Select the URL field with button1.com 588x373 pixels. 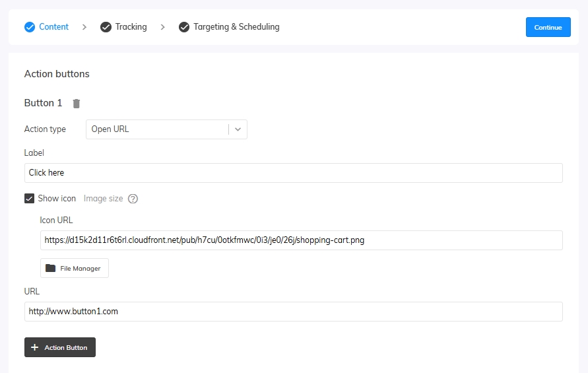[x=293, y=312]
